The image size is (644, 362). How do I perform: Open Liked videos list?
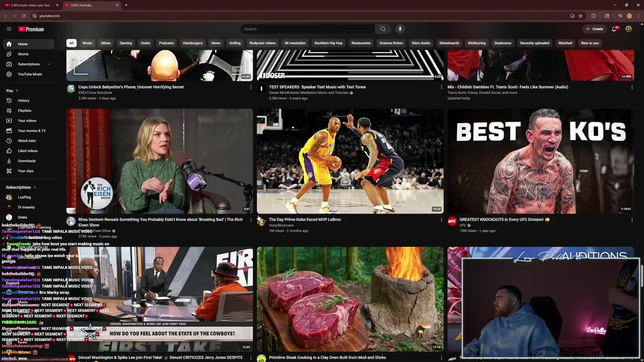click(x=29, y=151)
